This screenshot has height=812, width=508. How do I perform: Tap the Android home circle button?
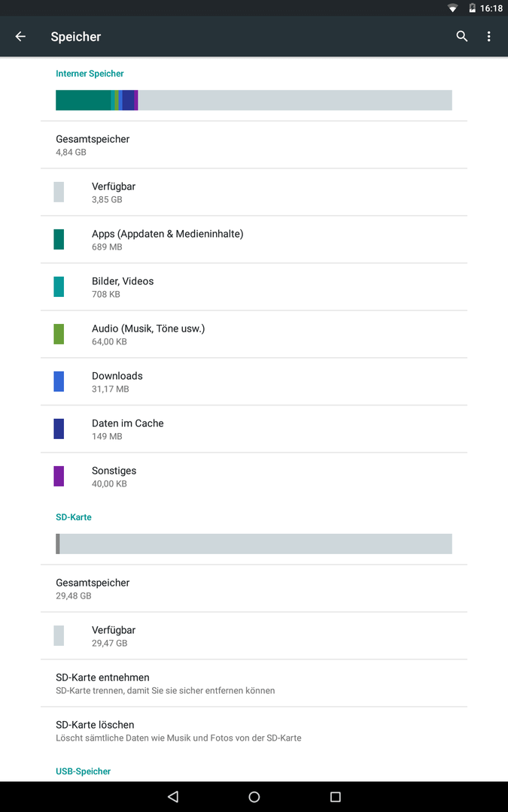pos(254,796)
